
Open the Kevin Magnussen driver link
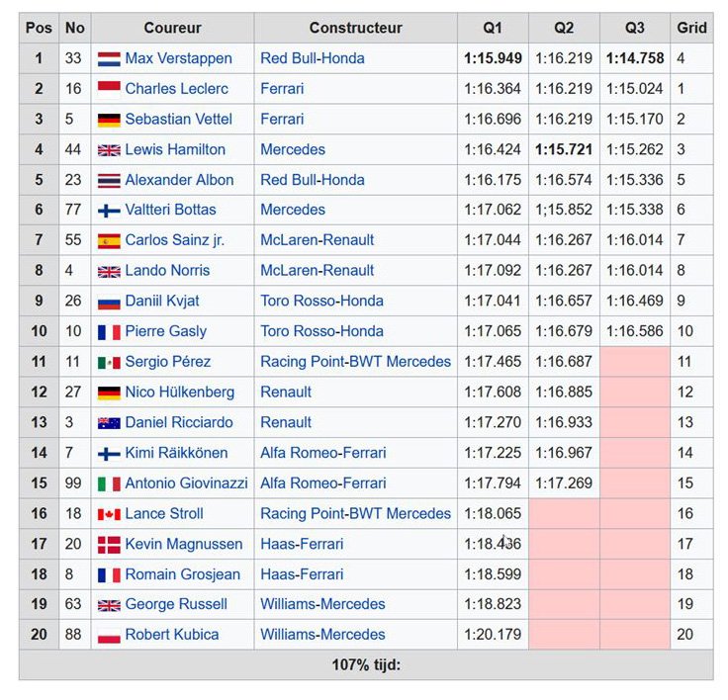(x=184, y=544)
